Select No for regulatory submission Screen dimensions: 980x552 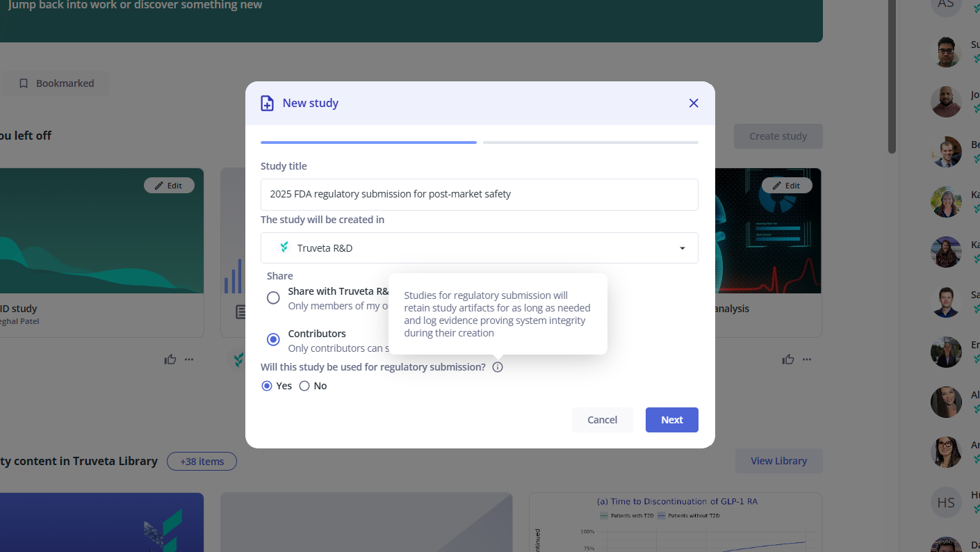(x=304, y=385)
